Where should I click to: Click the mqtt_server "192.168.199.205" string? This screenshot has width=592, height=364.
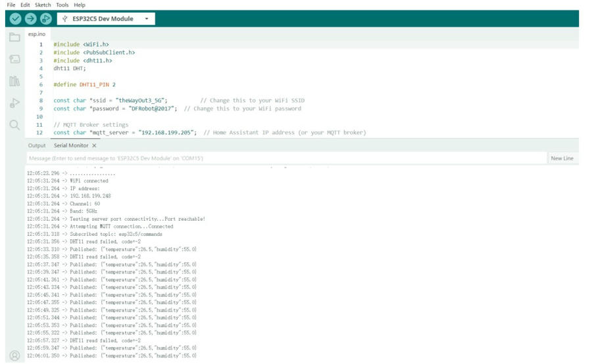coord(167,133)
